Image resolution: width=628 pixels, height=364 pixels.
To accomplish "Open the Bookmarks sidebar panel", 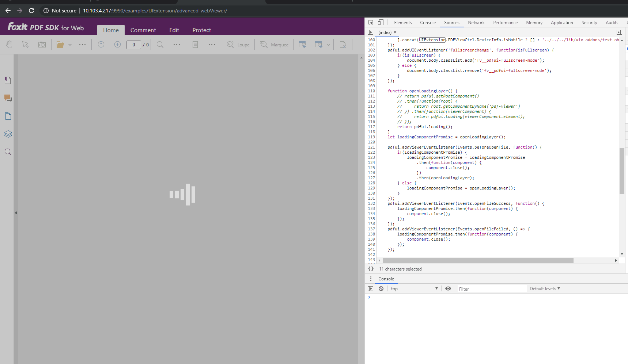I will tap(8, 80).
